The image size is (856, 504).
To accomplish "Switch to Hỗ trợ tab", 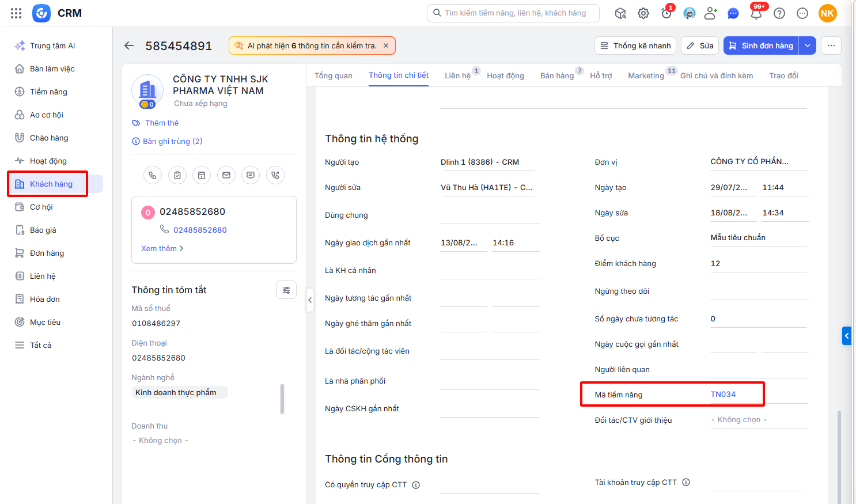I will click(x=601, y=75).
